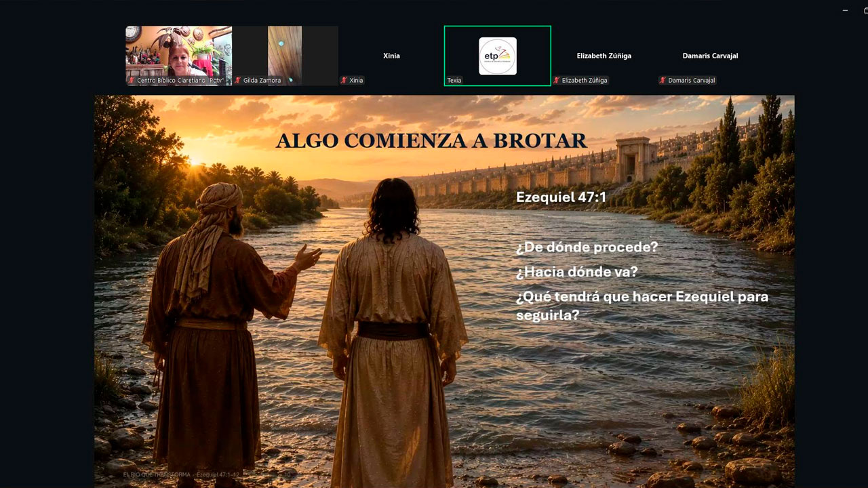The width and height of the screenshot is (868, 488).
Task: Select Gilda Zamora's video thumbnail
Action: coord(285,56)
